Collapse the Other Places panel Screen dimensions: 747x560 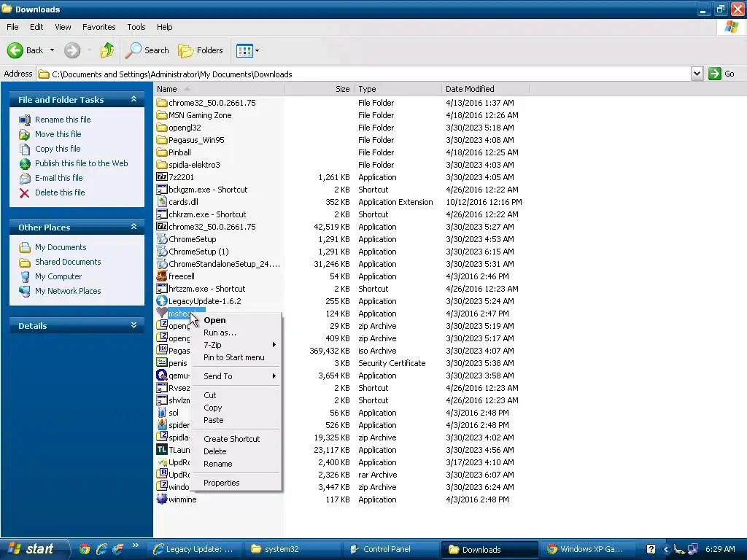point(134,227)
